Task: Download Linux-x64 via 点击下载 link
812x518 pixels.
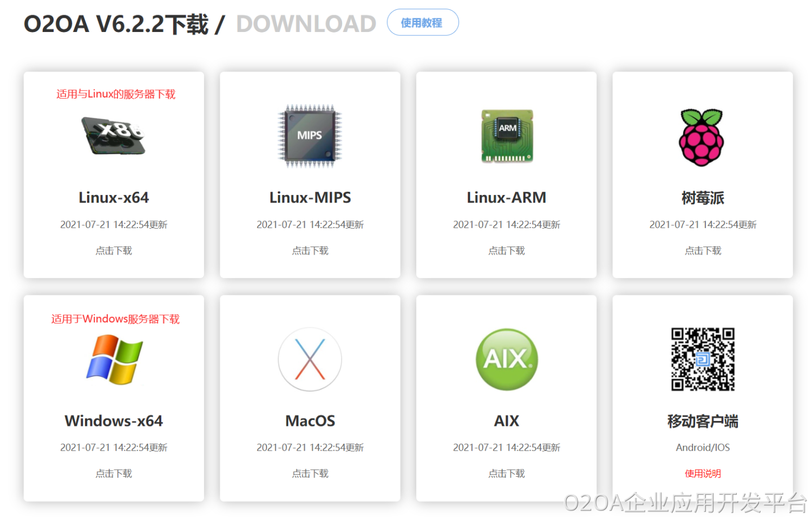Action: pyautogui.click(x=113, y=250)
